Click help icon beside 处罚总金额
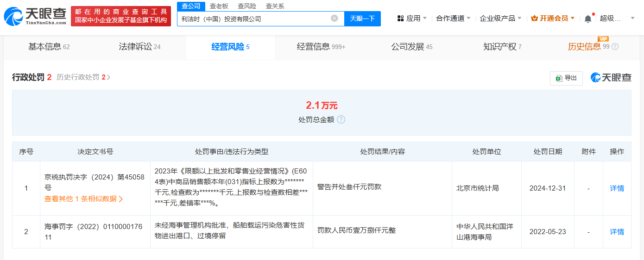 [341, 119]
